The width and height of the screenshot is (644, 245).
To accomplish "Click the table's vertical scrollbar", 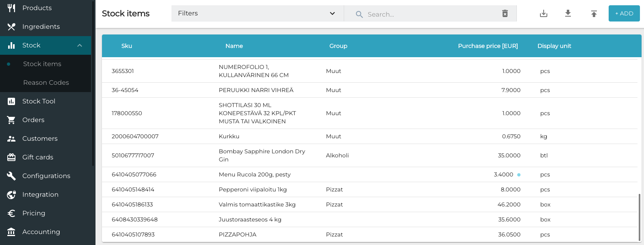I will 639,217.
